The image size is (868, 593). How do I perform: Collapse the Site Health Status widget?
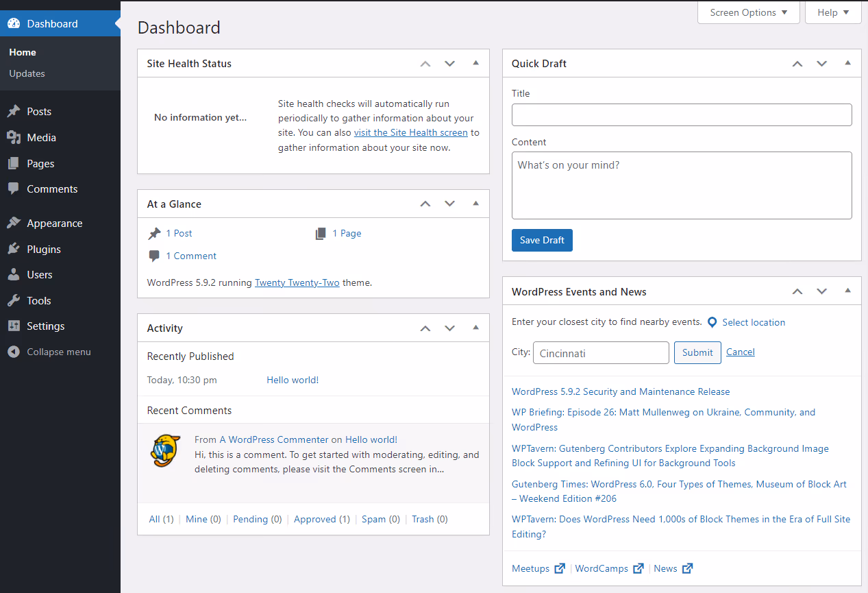tap(475, 63)
